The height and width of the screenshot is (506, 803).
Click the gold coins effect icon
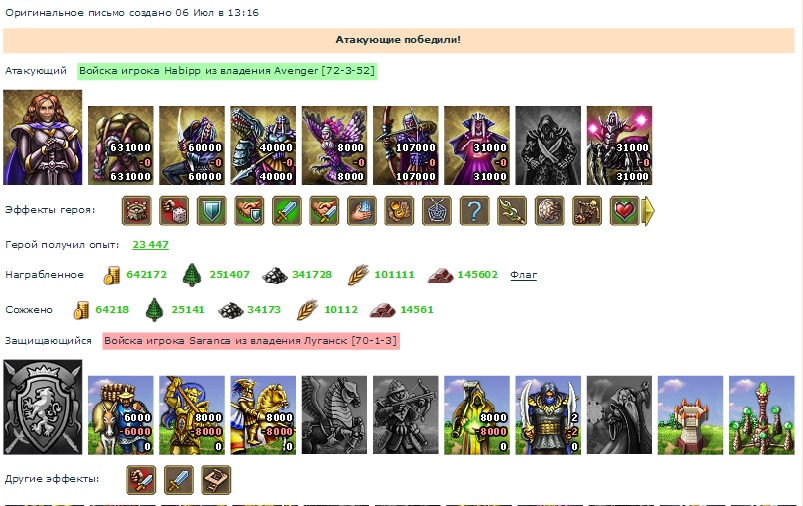pyautogui.click(x=399, y=211)
